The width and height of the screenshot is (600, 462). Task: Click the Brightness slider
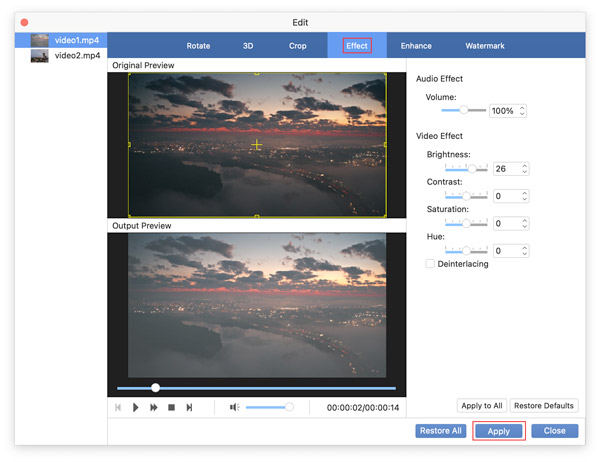tap(466, 168)
